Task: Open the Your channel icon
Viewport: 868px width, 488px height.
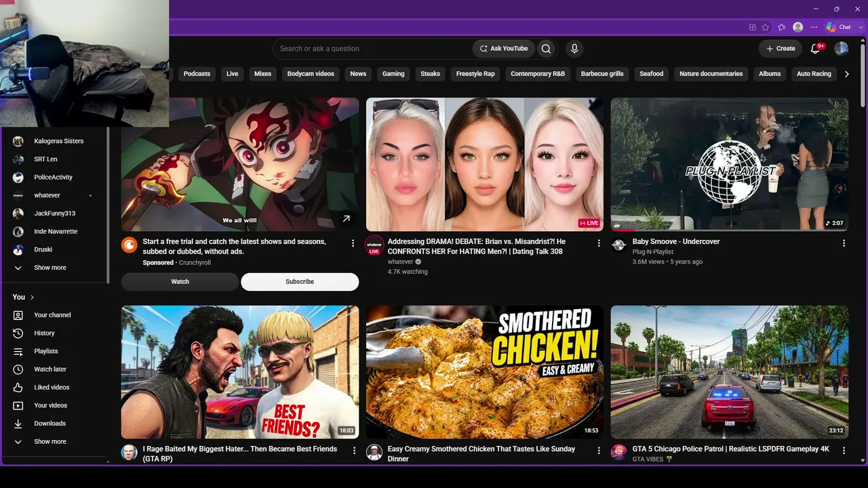Action: [18, 315]
